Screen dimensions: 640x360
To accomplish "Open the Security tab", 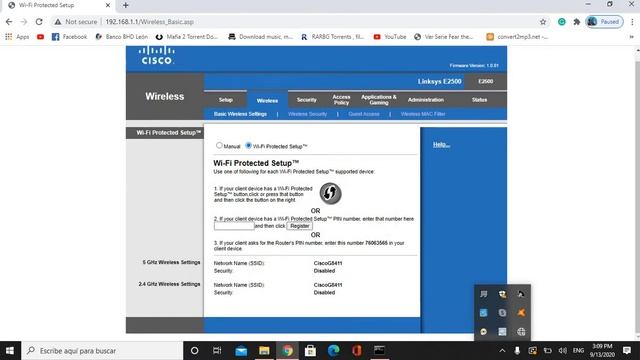I will tap(307, 100).
